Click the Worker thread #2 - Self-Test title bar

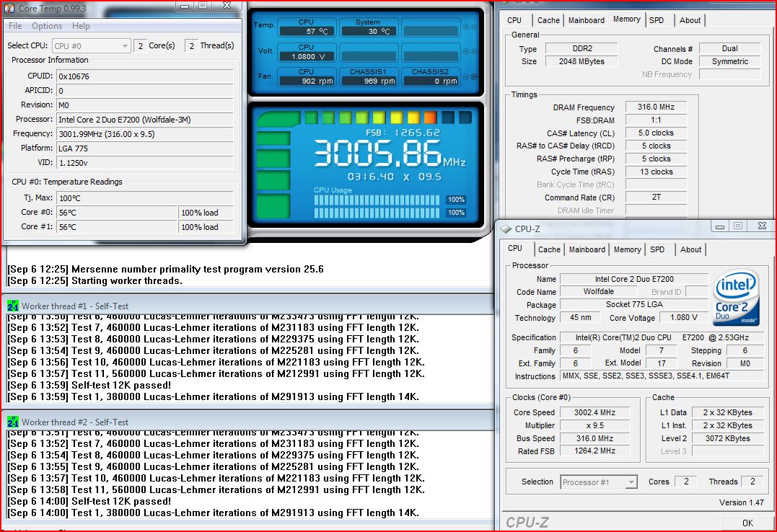[x=247, y=422]
